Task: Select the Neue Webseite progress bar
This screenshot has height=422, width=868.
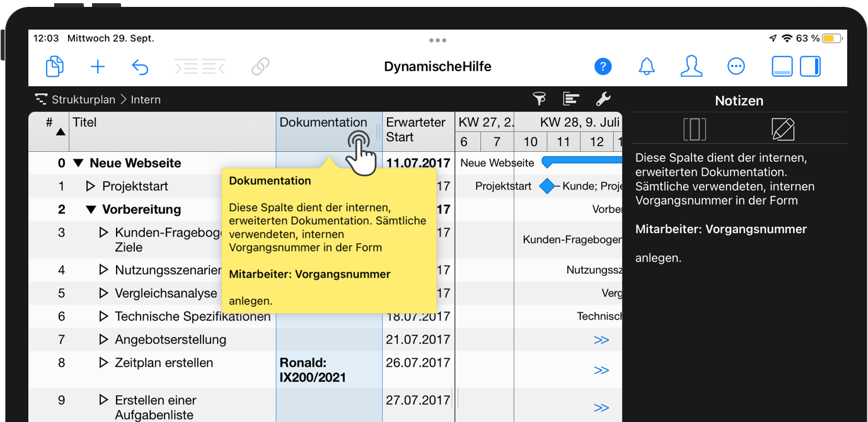Action: (583, 162)
